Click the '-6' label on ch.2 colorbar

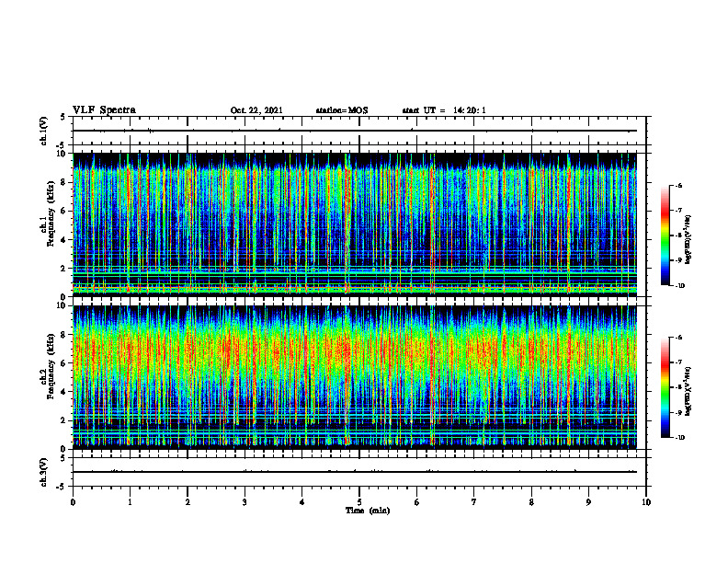click(x=678, y=338)
